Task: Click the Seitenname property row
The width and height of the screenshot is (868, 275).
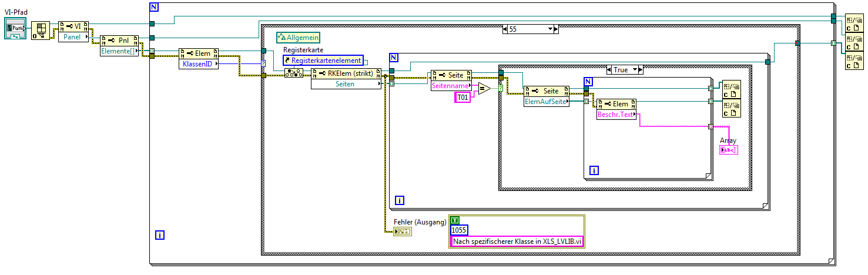Action: tap(451, 86)
